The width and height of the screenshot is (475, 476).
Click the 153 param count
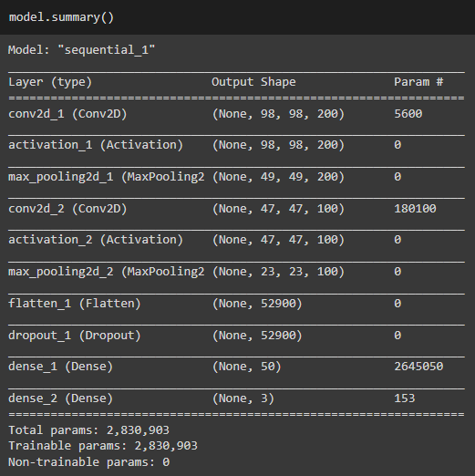pos(405,398)
